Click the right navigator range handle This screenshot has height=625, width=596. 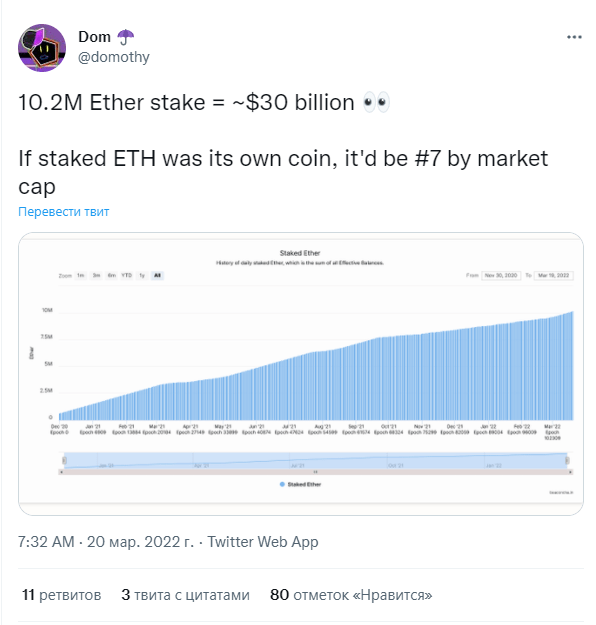pos(567,461)
